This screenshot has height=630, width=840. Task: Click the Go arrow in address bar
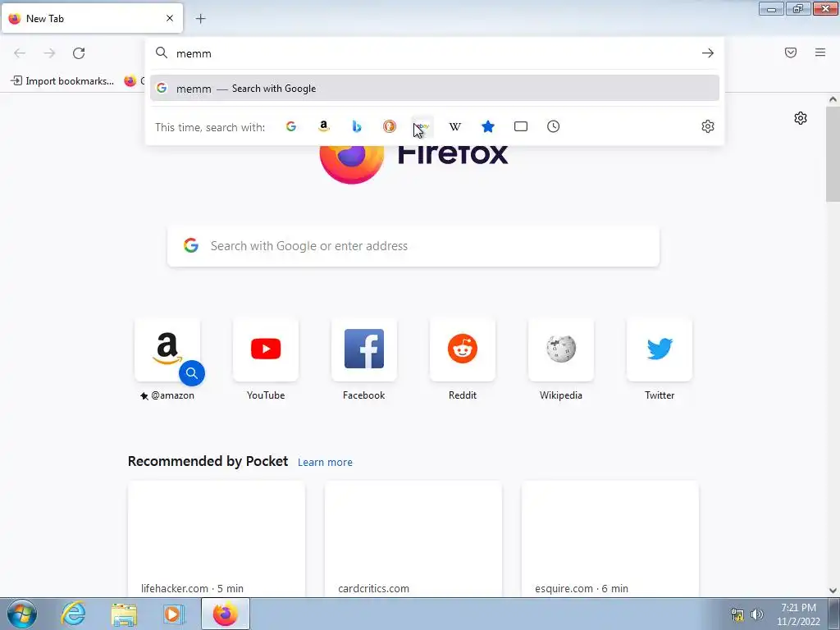[708, 53]
